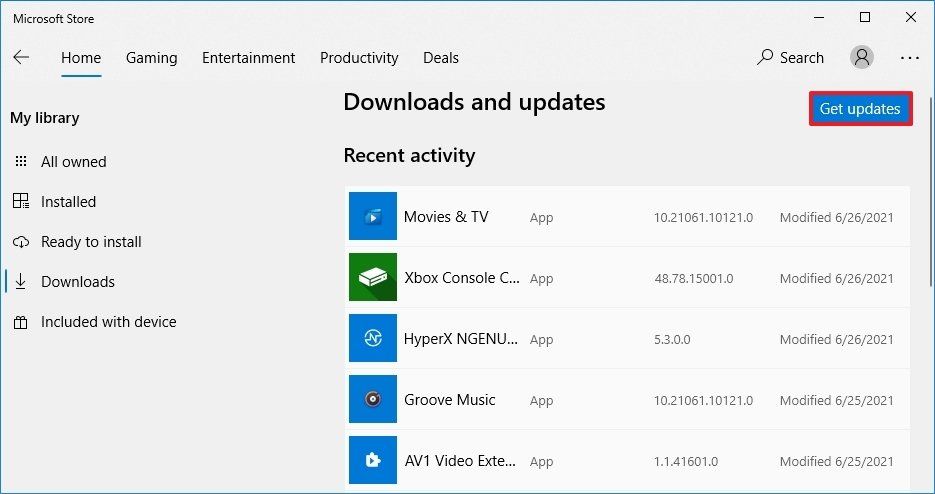This screenshot has width=935, height=494.
Task: Select Included with device section
Action: (x=108, y=321)
